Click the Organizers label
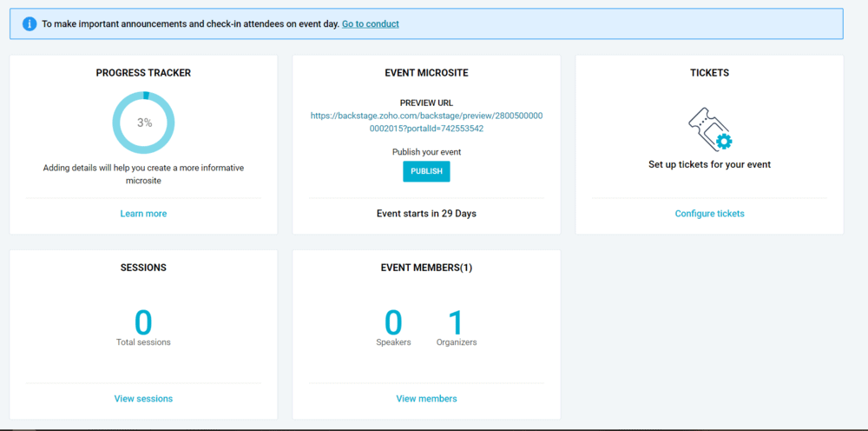 click(x=457, y=342)
